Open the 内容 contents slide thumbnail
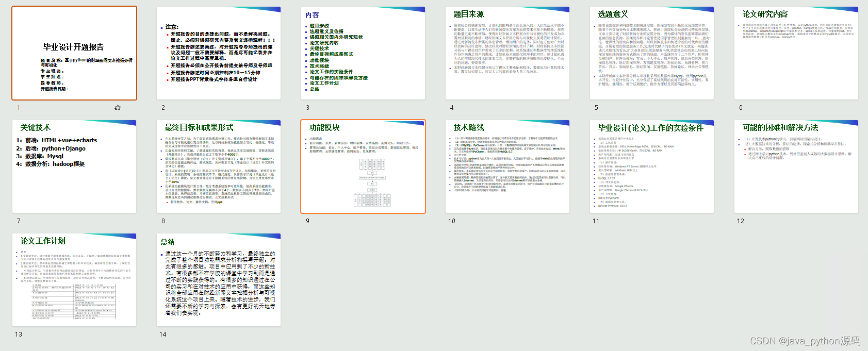 point(363,53)
